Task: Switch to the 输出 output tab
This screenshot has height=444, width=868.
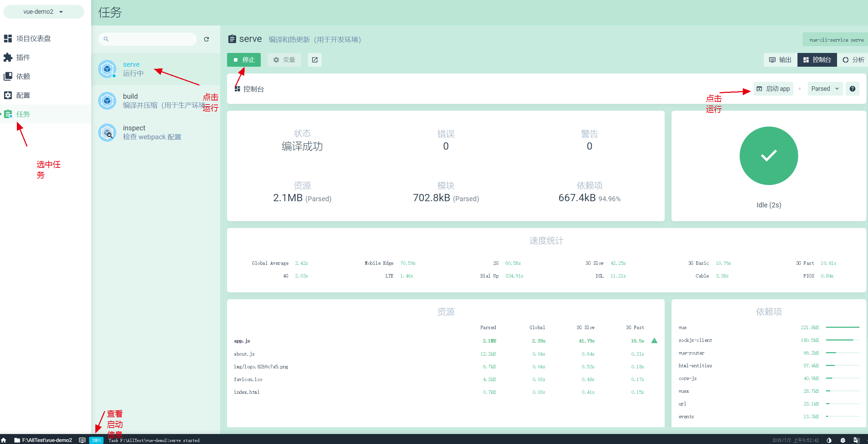Action: 780,60
